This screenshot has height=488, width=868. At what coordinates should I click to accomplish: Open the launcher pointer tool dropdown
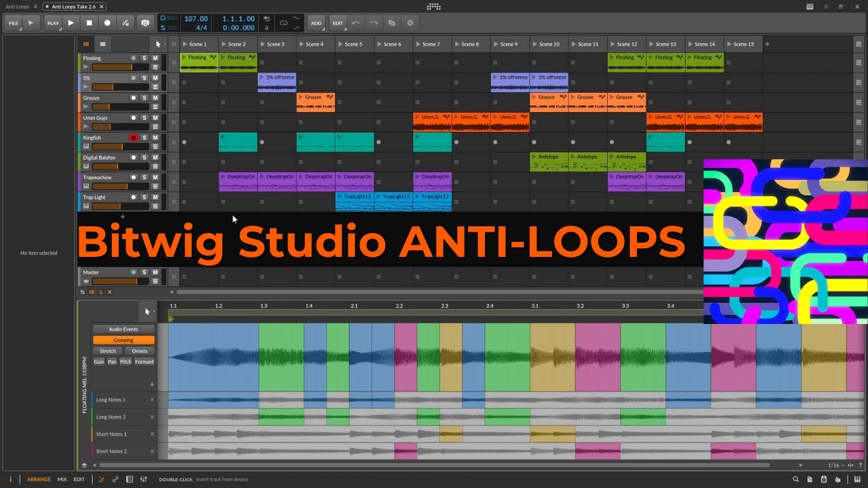[159, 44]
